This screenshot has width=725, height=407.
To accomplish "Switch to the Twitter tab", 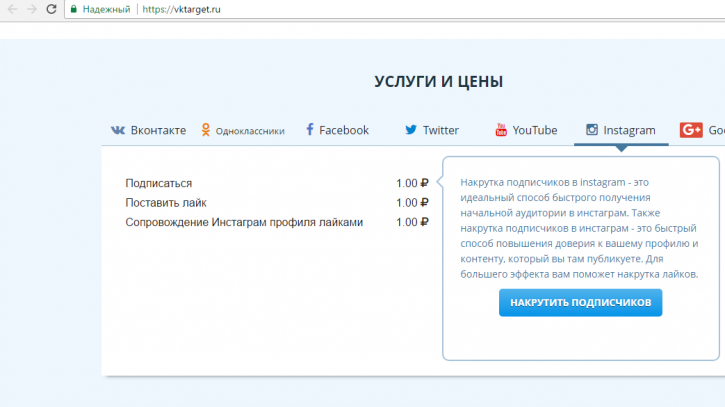I will click(x=432, y=130).
